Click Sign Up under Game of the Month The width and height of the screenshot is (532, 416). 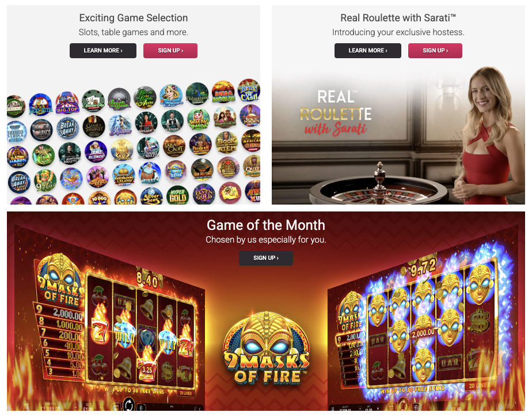266,258
